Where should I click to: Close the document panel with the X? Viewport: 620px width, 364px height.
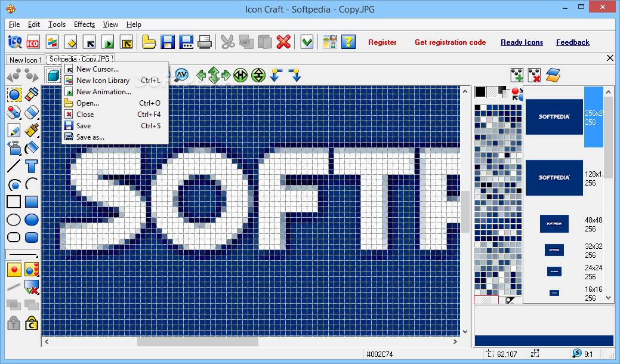pos(610,58)
